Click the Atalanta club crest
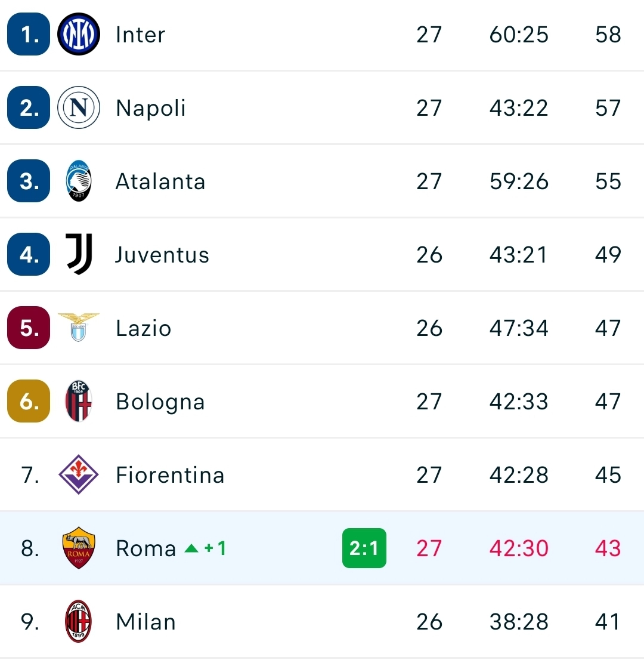The width and height of the screenshot is (644, 660). [78, 181]
